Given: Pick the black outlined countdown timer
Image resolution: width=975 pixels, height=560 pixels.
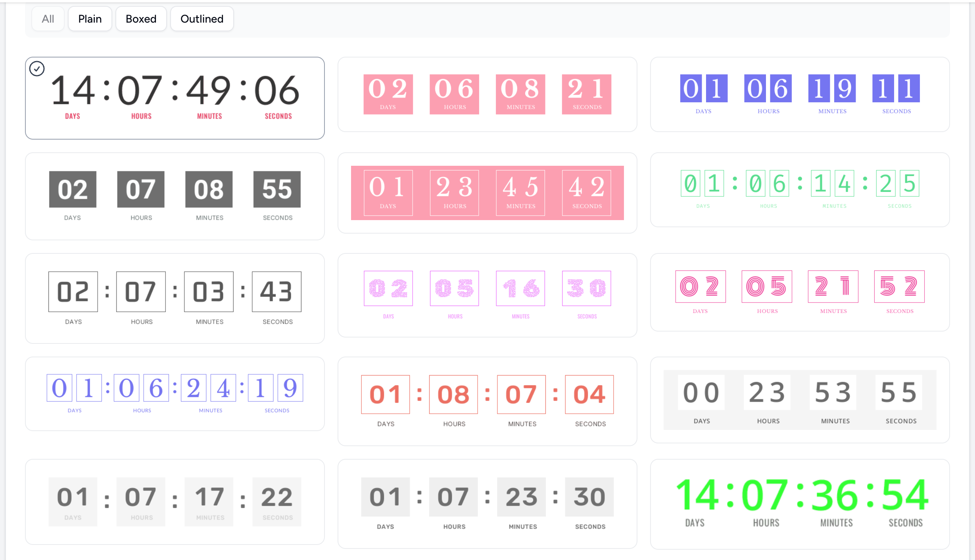Looking at the screenshot, I should (x=175, y=297).
